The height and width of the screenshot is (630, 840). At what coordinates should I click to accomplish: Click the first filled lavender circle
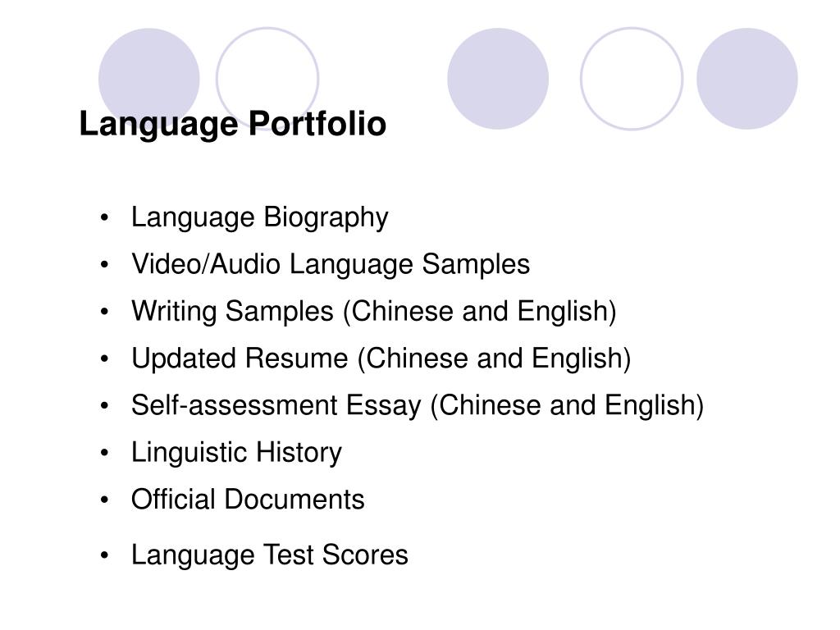click(x=149, y=79)
